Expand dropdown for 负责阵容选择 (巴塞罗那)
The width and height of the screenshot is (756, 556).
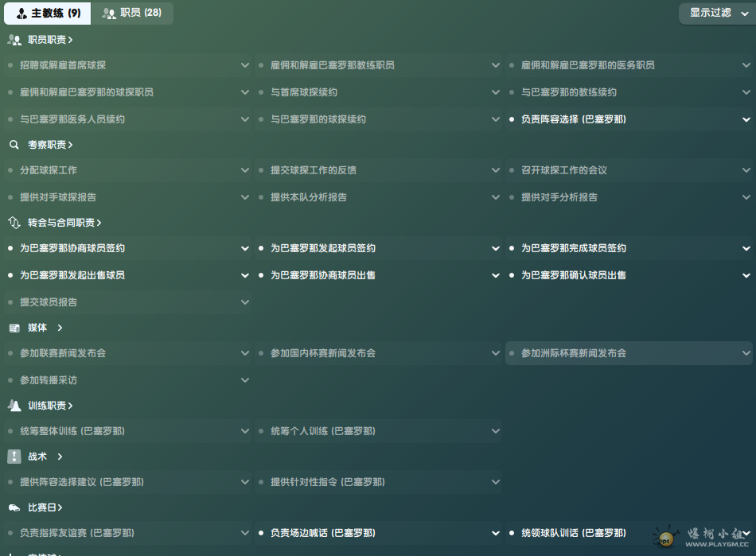(x=746, y=119)
